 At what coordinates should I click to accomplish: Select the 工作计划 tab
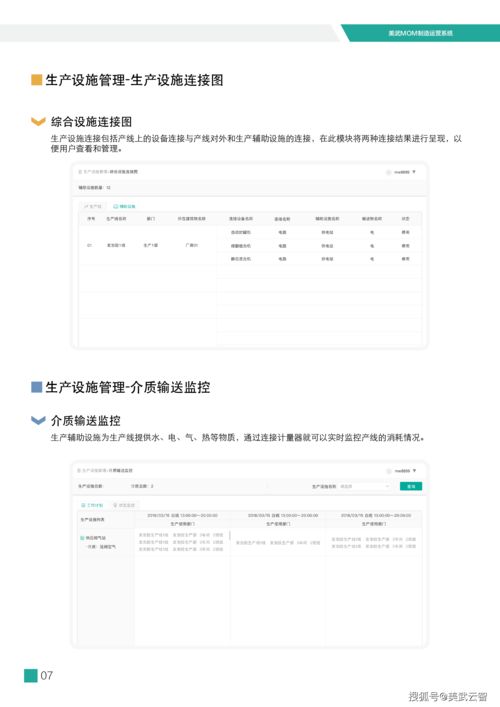(92, 505)
